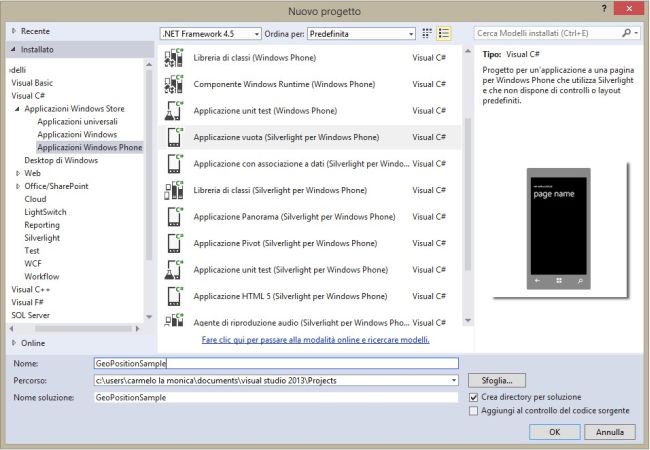
Task: Expand the Recente section
Action: click(x=14, y=31)
